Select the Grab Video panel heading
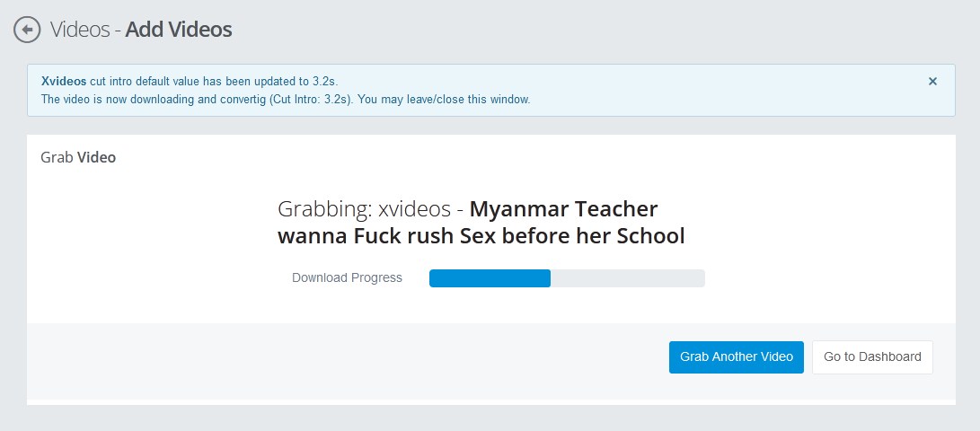 [78, 157]
